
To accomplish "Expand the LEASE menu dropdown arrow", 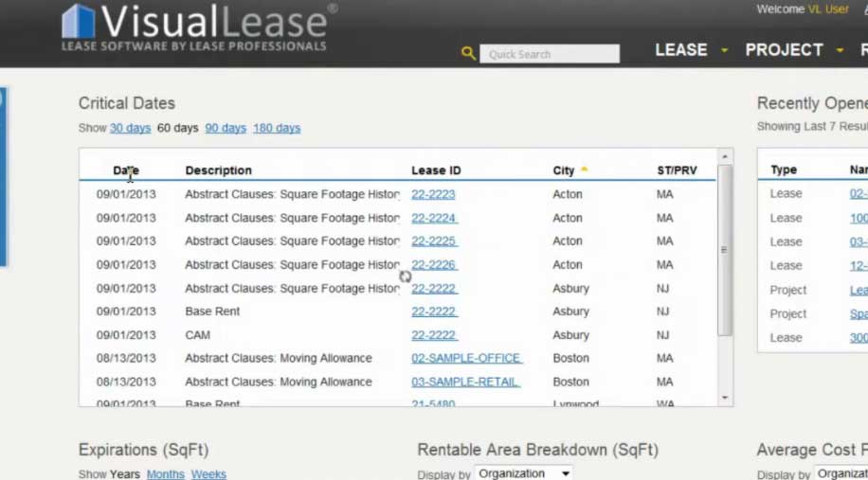I will pyautogui.click(x=724, y=50).
